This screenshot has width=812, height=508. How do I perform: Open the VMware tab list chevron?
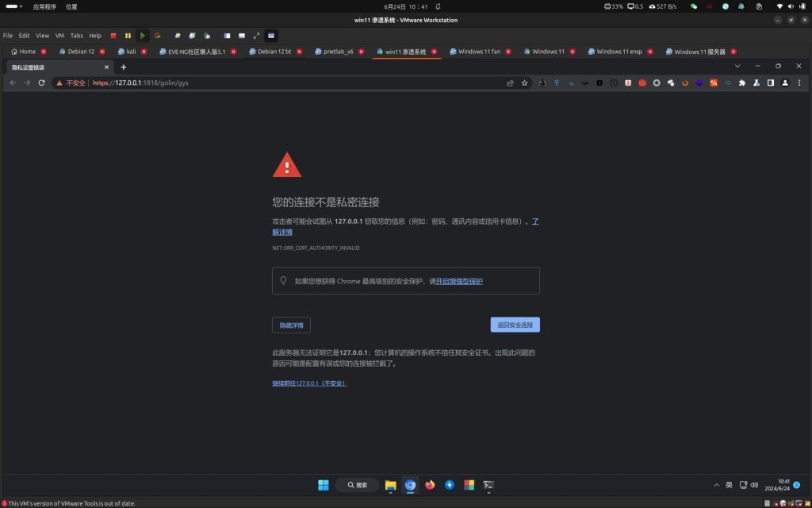[737, 65]
